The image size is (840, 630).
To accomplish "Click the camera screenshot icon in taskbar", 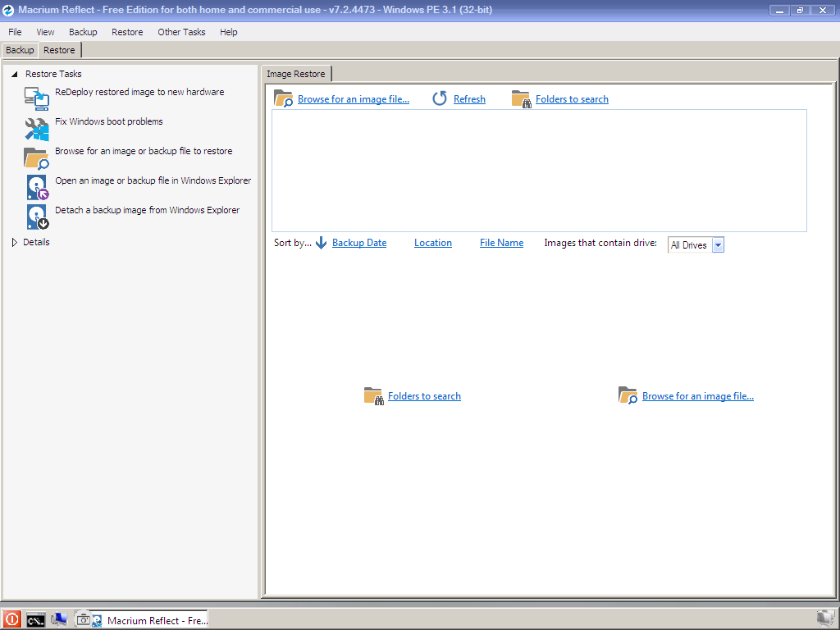I will [83, 620].
